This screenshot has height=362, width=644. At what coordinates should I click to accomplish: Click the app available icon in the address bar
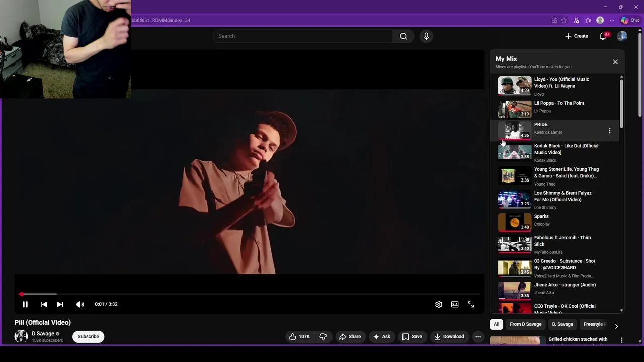click(x=554, y=20)
